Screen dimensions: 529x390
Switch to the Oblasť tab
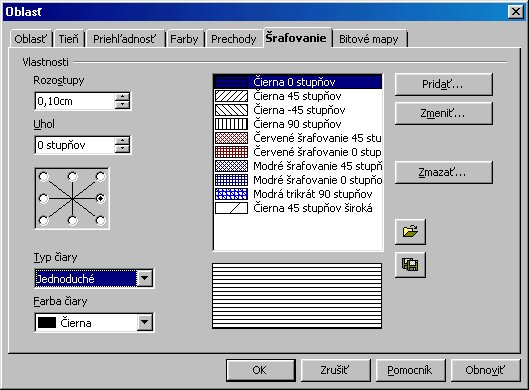[x=30, y=39]
